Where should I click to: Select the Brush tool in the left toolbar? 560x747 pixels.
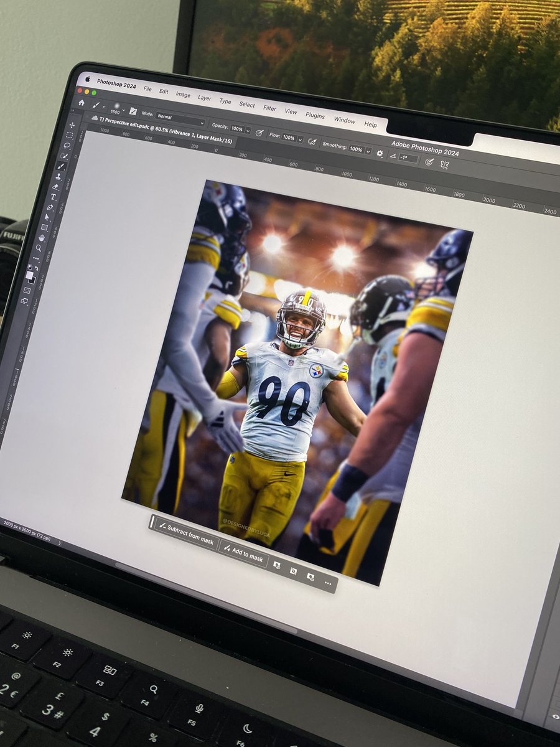coord(61,166)
